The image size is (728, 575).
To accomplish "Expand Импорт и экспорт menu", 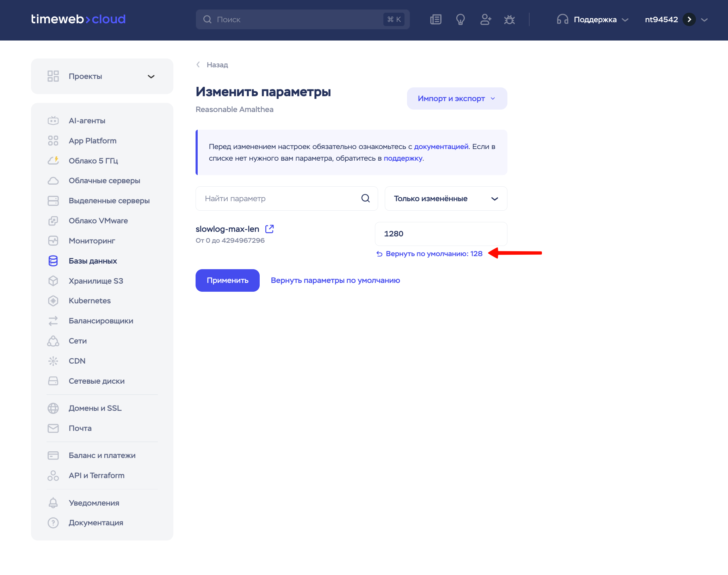I will [457, 99].
